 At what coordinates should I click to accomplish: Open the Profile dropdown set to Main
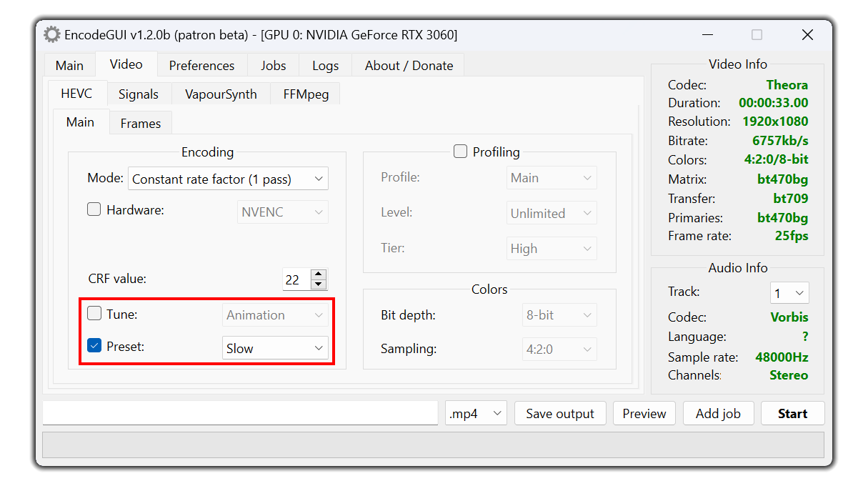552,178
